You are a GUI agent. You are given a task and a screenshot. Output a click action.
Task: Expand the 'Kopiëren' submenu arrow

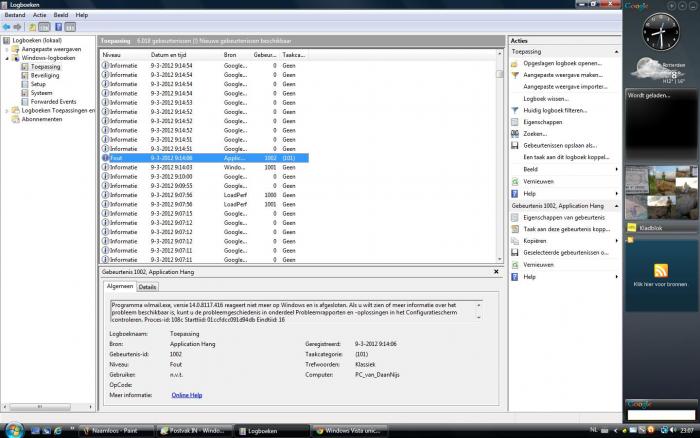point(615,241)
